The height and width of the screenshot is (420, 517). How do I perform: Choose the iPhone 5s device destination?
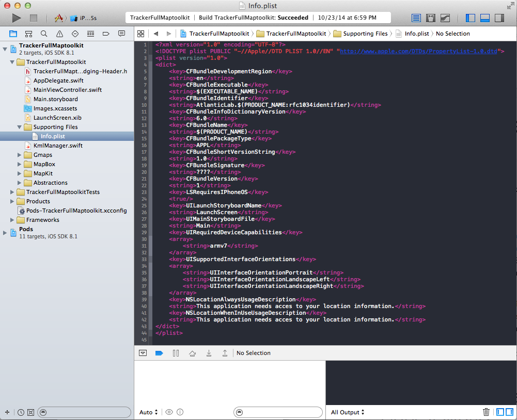tap(84, 18)
